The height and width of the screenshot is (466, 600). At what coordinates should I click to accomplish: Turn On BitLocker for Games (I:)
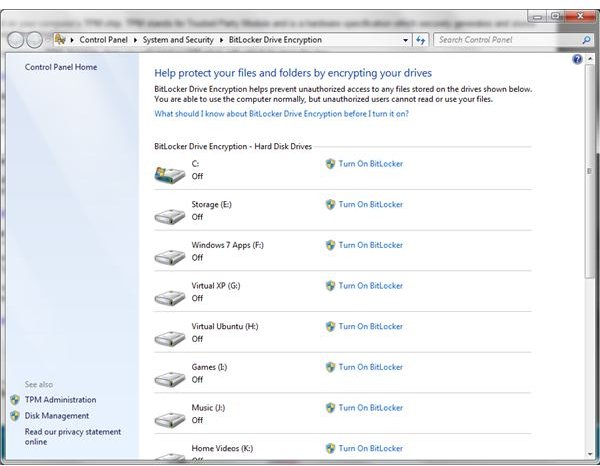(370, 367)
